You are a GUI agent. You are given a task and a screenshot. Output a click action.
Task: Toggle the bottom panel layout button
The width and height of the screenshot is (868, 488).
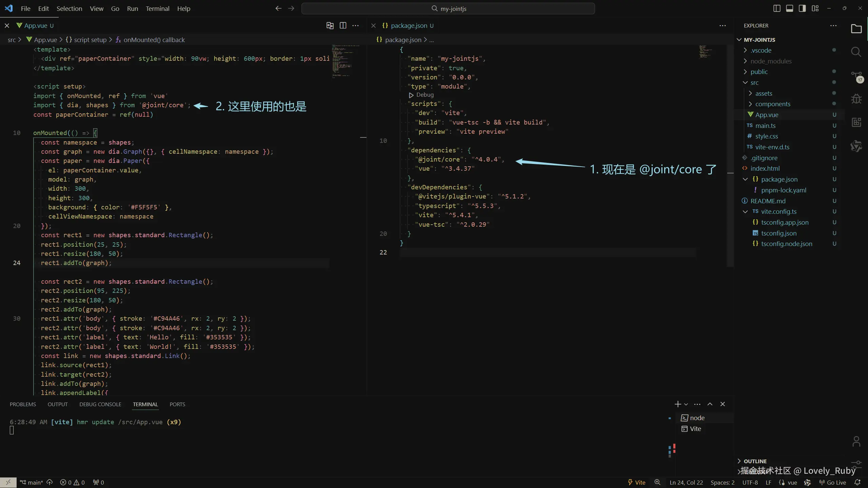click(790, 8)
